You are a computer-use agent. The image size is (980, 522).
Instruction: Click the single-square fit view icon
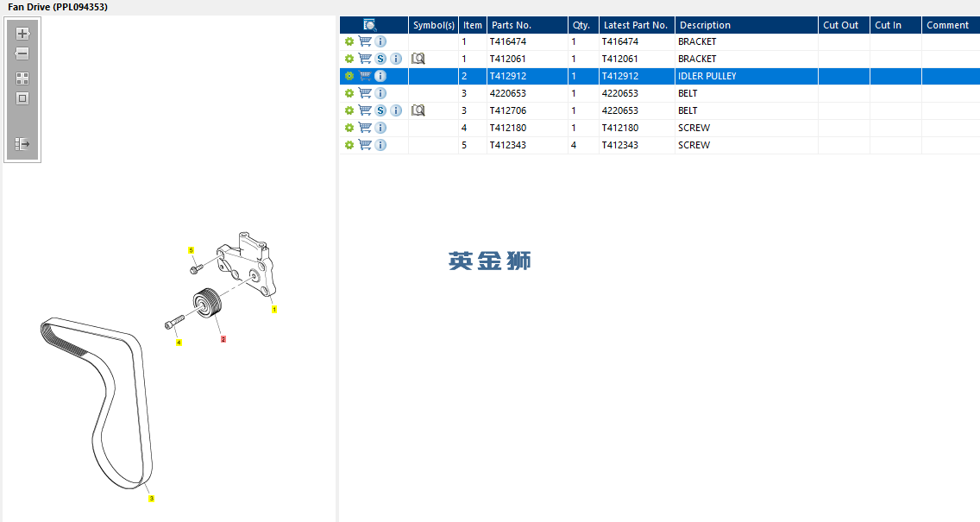click(22, 98)
